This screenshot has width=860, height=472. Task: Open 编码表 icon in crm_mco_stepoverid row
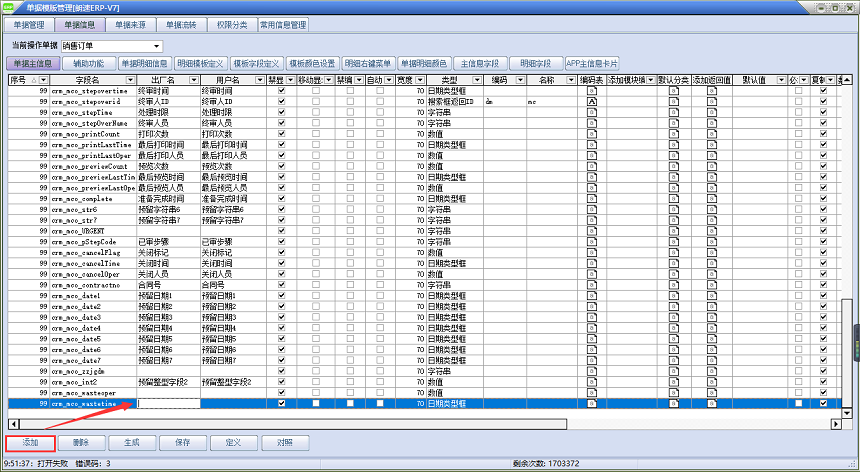592,102
